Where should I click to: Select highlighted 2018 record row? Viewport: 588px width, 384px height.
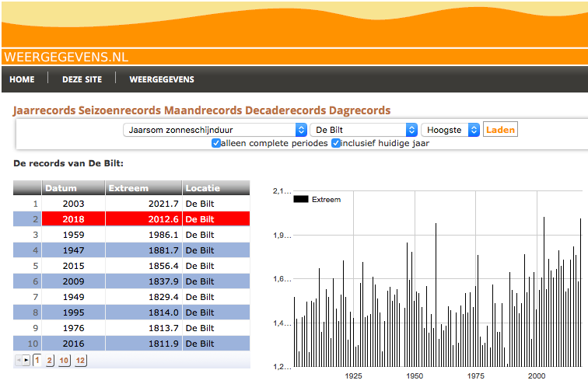131,219
